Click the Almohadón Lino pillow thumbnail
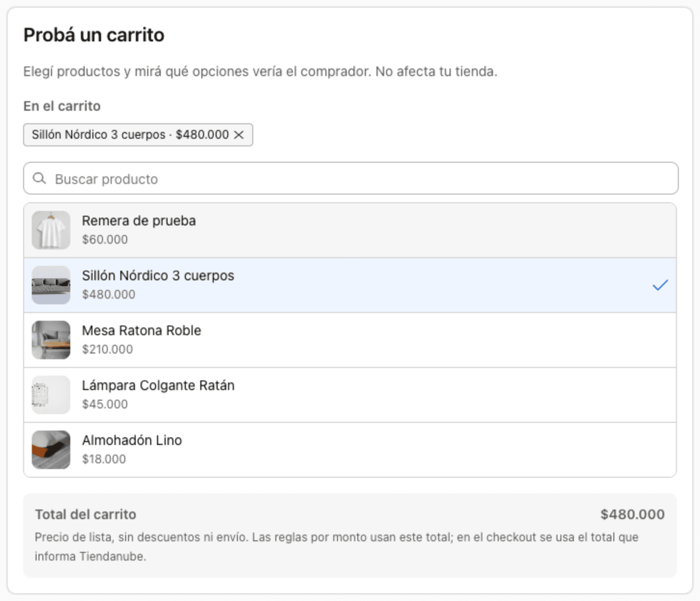Viewport: 700px width, 601px height. pyautogui.click(x=51, y=450)
